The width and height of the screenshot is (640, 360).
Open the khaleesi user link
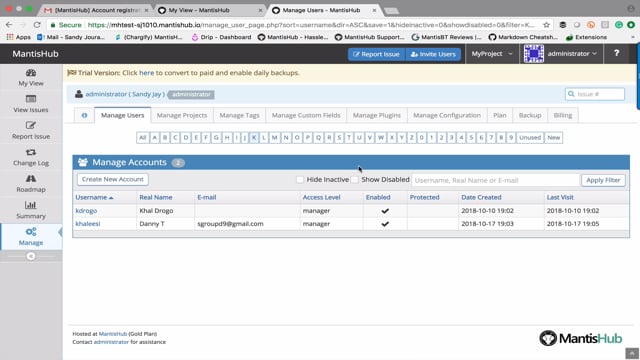(x=88, y=224)
